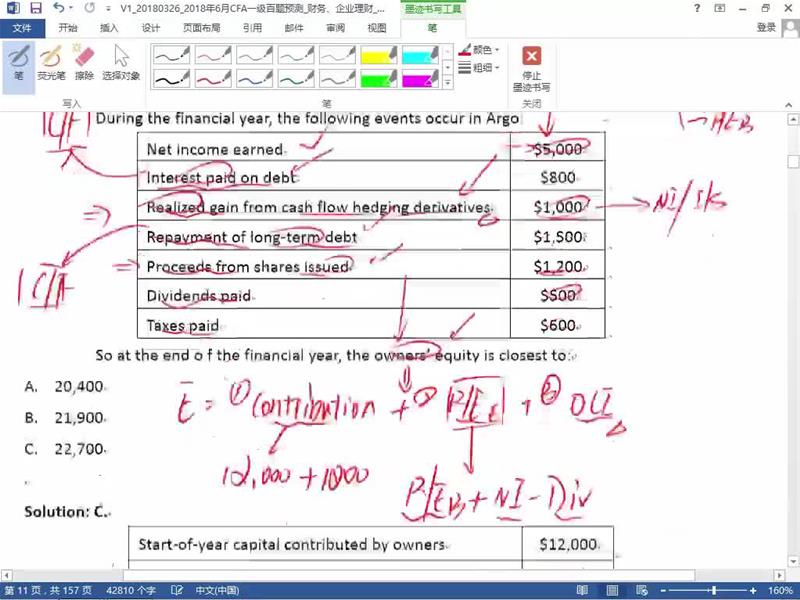800x600 pixels.
Task: Pick the thin red pen preset
Action: (x=213, y=55)
